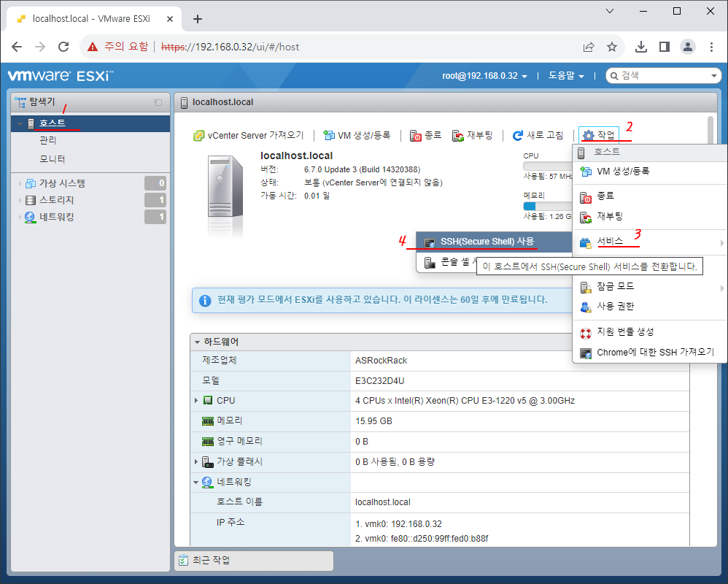Select 종료 in the actions menu
The image size is (728, 584).
point(650,196)
